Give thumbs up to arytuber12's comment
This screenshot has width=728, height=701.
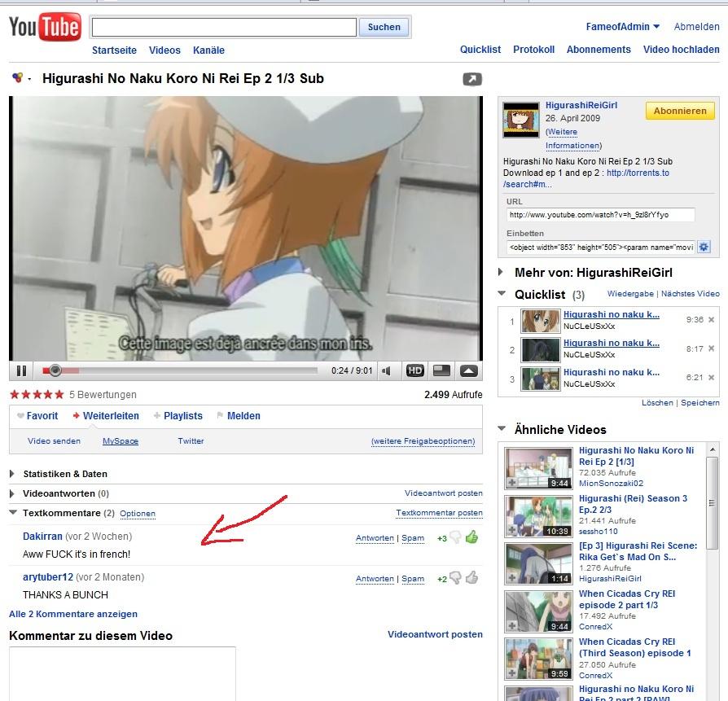471,578
